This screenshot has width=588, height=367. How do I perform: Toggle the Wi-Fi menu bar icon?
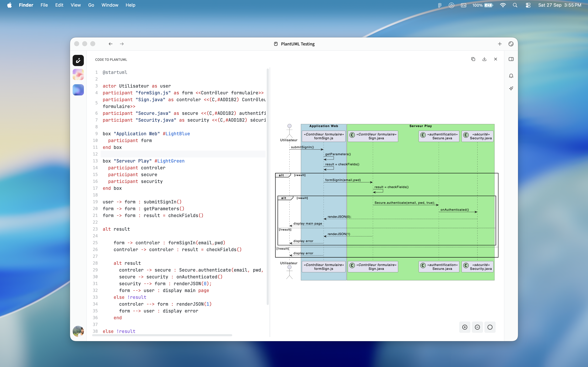[503, 5]
